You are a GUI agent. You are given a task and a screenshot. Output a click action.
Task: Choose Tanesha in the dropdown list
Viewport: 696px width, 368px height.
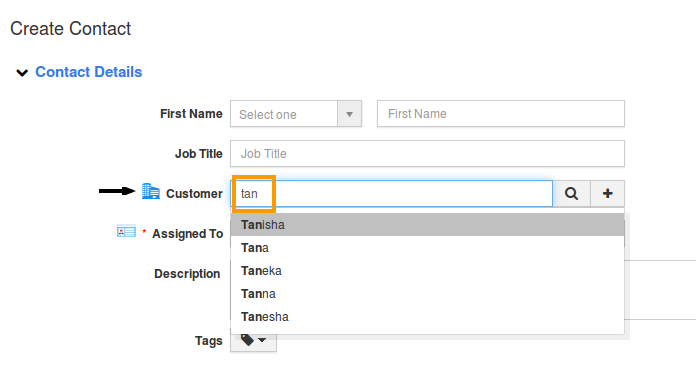click(427, 317)
